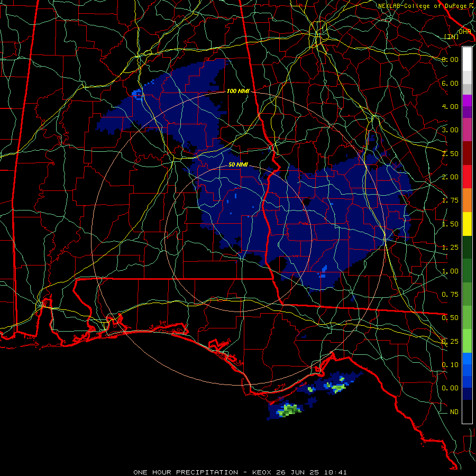This screenshot has height=476, width=476.
Task: Select the dark red legend swatch above 2.50
Action: pos(467,153)
